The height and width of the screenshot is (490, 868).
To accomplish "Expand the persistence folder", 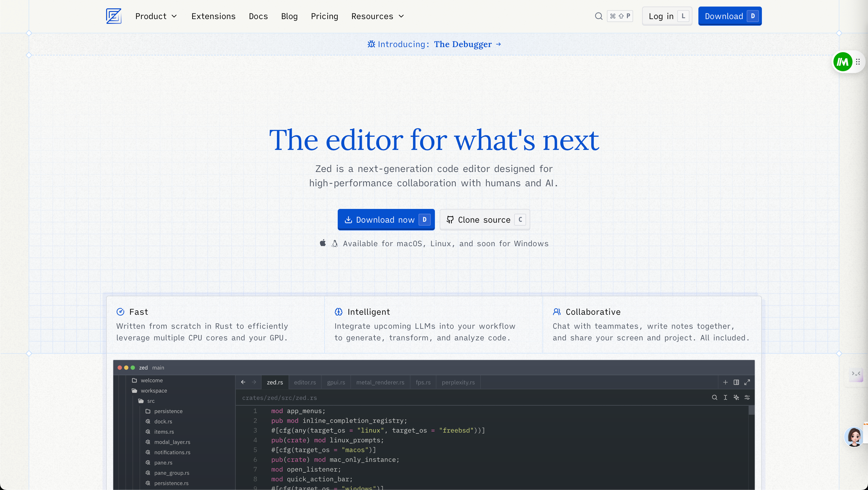I will pos(164,411).
